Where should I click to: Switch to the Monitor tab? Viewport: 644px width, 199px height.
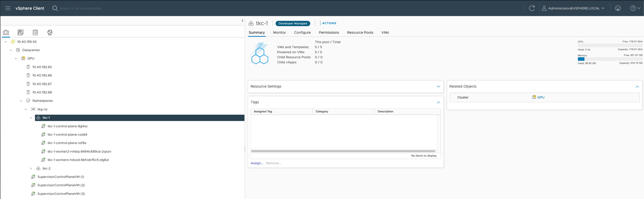pos(279,32)
